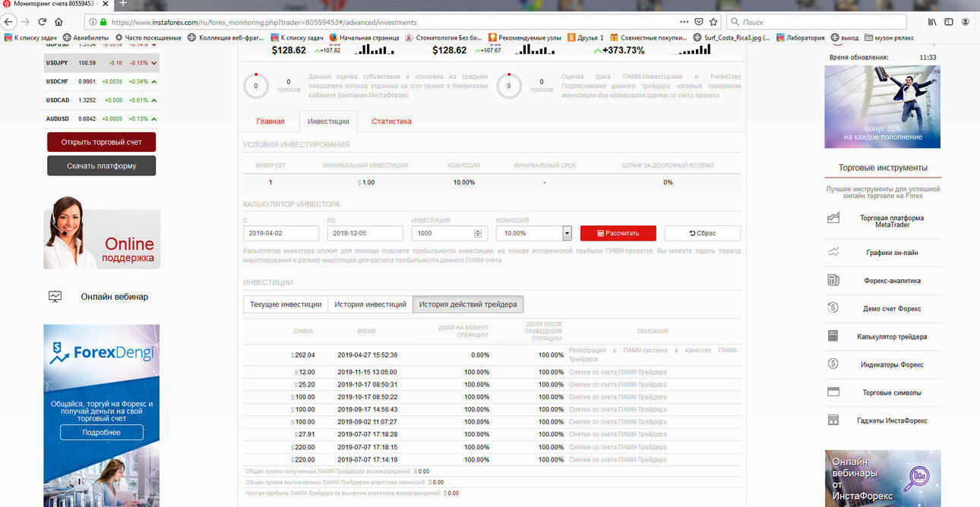Open bookmark 'Авиабилеты'

pos(86,37)
